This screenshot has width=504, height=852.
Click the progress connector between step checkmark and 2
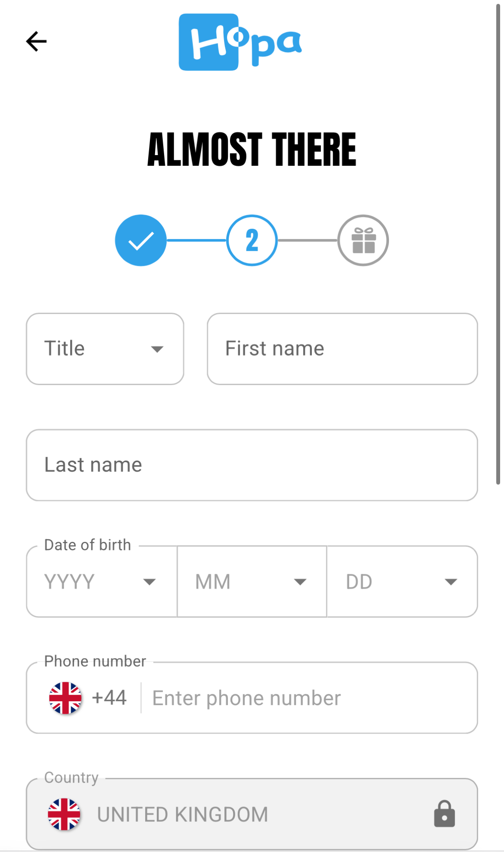196,240
